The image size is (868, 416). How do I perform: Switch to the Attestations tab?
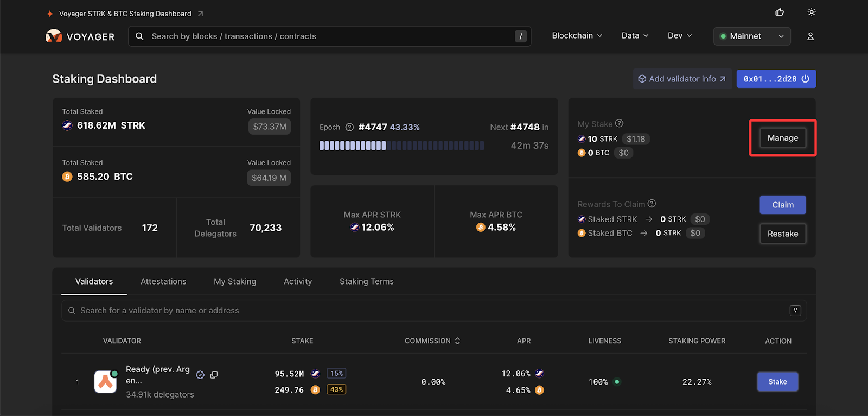[163, 281]
